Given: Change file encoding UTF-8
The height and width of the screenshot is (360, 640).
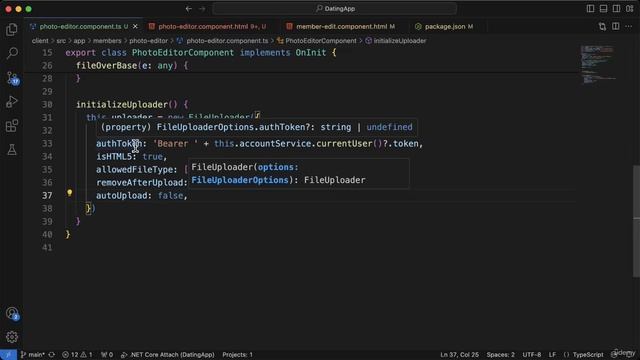Looking at the screenshot, I should (532, 355).
